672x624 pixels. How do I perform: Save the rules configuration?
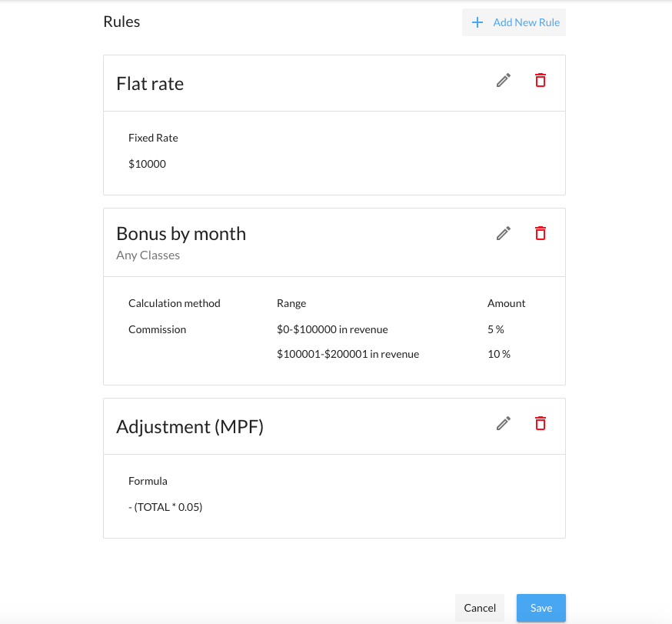coord(541,608)
